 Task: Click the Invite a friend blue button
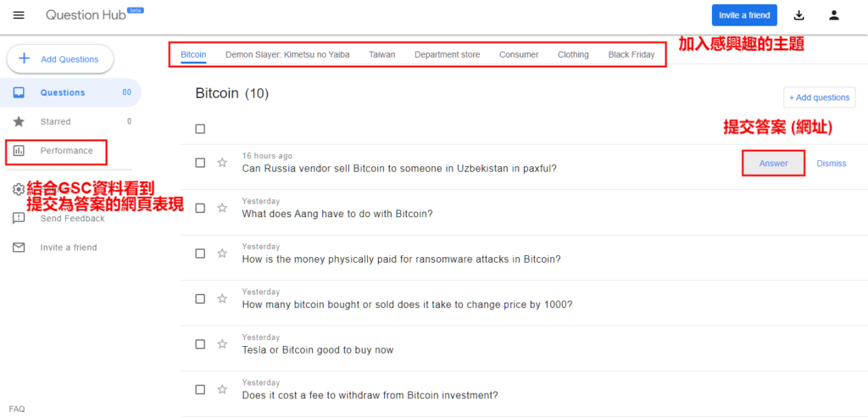[x=744, y=15]
